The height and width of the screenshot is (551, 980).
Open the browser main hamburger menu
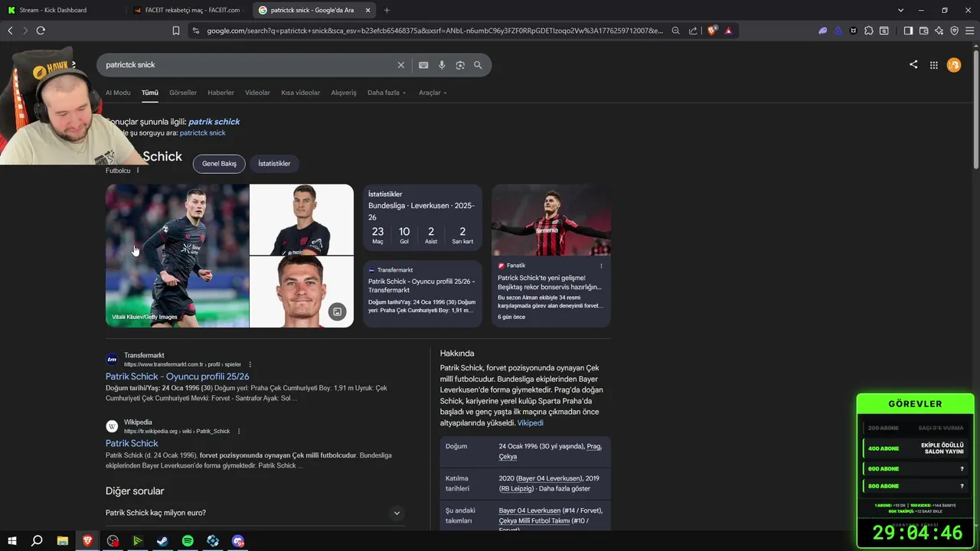969,31
